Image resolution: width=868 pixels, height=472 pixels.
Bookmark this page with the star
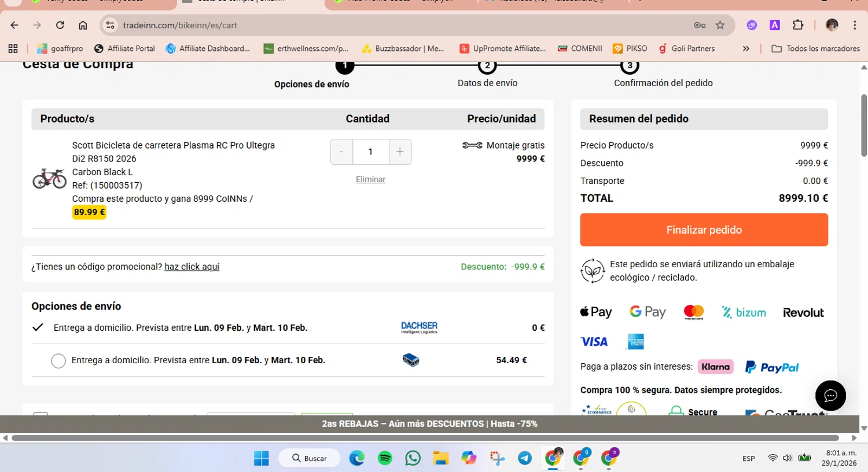pyautogui.click(x=720, y=25)
